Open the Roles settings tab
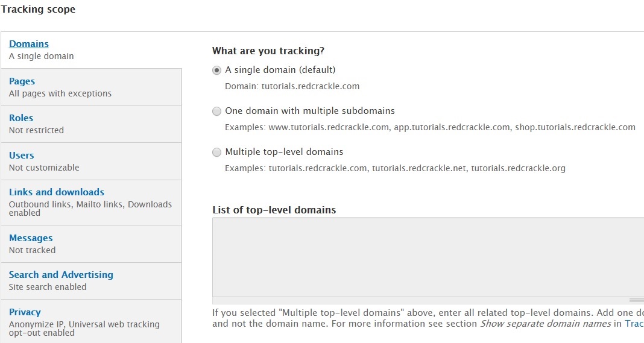The height and width of the screenshot is (343, 644). pyautogui.click(x=91, y=124)
